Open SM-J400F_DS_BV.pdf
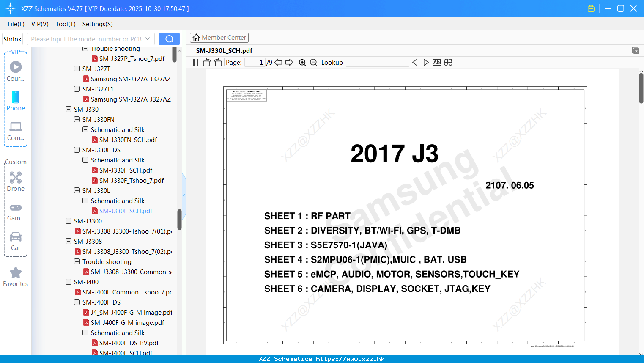 coord(129,343)
